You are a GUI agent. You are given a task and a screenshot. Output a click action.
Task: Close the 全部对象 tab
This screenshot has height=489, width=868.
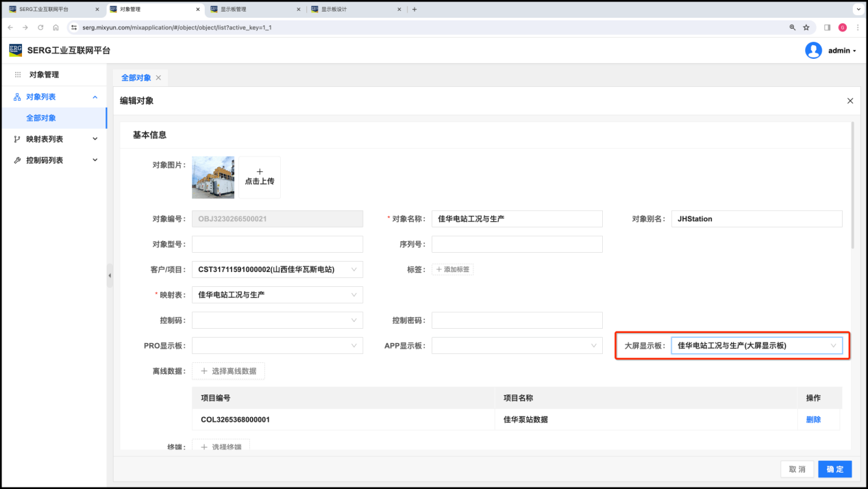pos(159,78)
